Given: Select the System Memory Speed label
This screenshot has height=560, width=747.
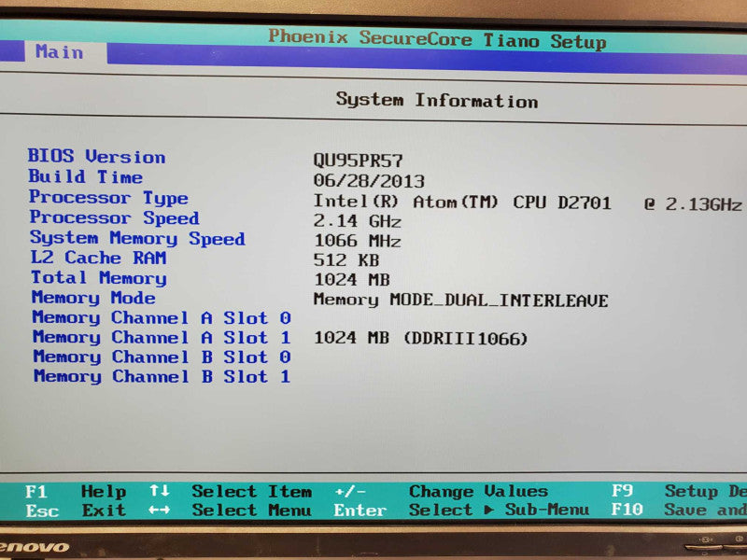Looking at the screenshot, I should 137,238.
